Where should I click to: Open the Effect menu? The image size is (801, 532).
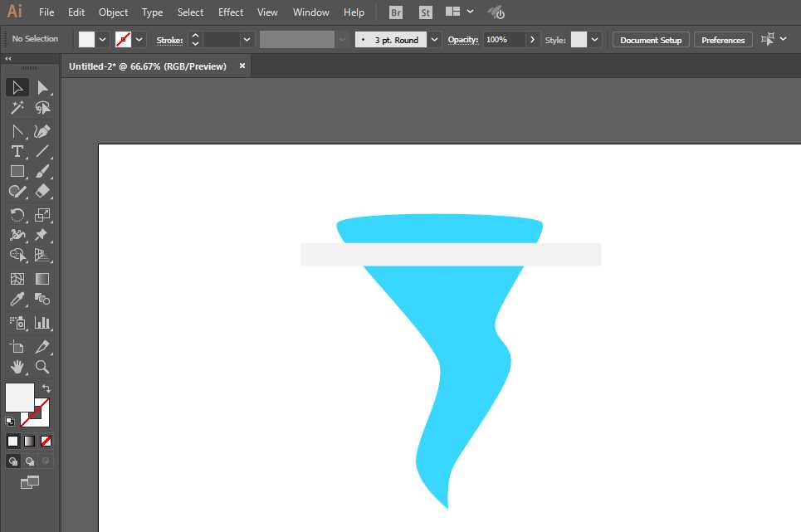click(231, 12)
